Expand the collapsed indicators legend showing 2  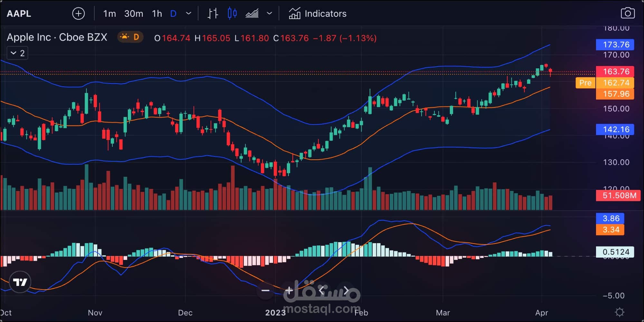(x=17, y=53)
